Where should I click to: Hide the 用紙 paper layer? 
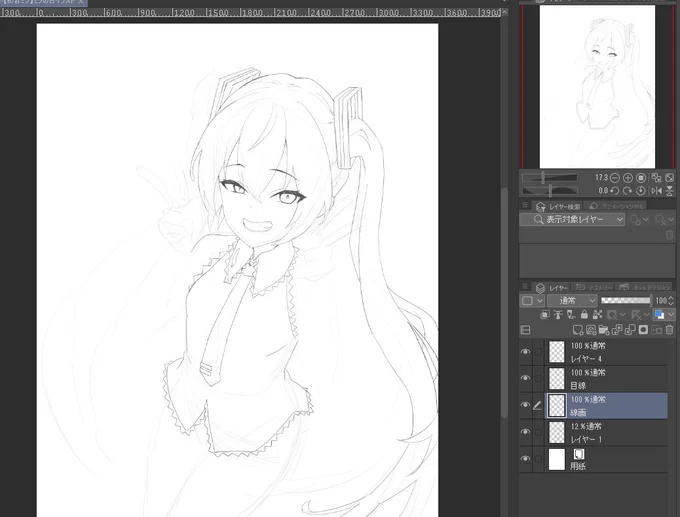[x=525, y=459]
